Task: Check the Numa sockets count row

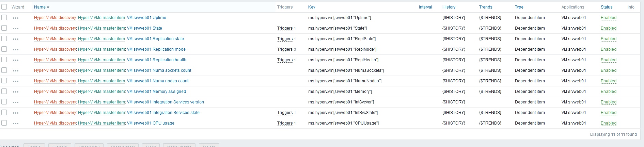Action: click(x=4, y=70)
